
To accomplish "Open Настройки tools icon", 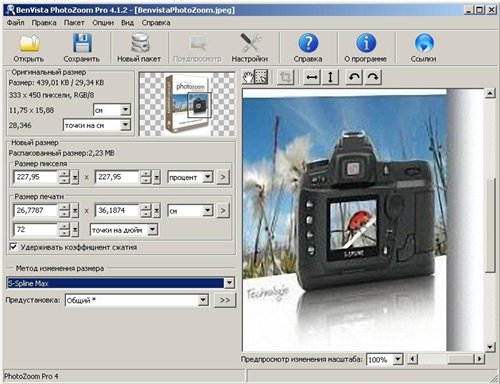I will pyautogui.click(x=251, y=43).
